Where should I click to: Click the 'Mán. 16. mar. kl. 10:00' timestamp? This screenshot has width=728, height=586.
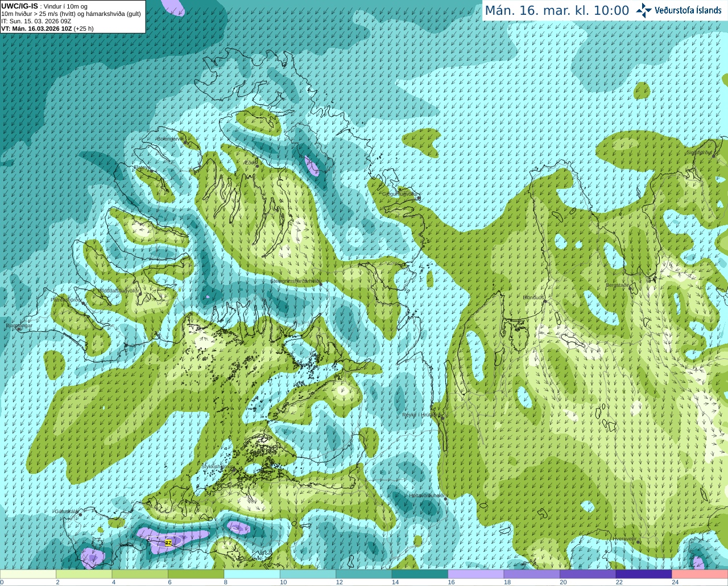click(x=557, y=11)
